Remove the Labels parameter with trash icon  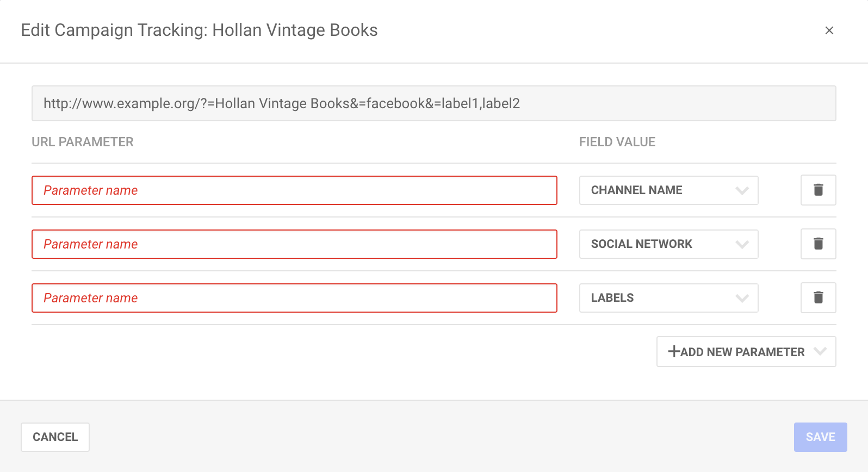click(x=818, y=297)
